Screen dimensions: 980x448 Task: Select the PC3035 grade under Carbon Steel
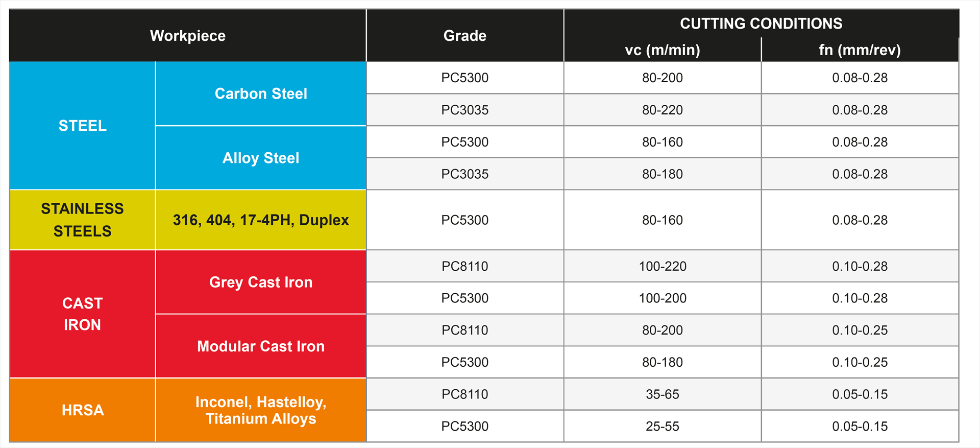[465, 110]
